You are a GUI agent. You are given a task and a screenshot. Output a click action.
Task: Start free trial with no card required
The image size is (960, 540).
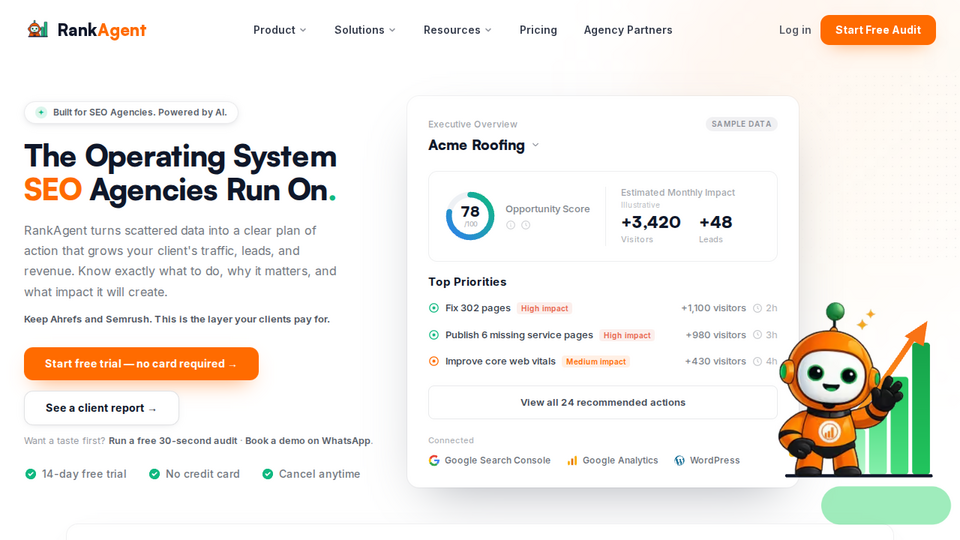[141, 364]
